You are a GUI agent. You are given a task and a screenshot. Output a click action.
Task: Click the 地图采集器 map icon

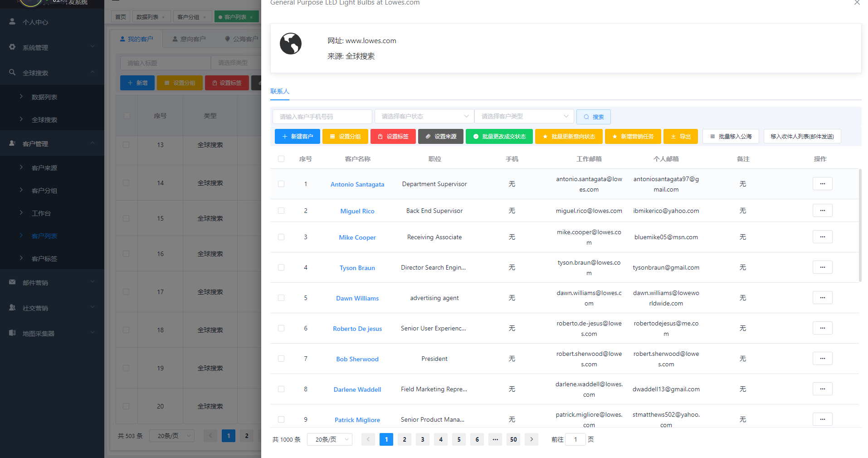click(x=12, y=333)
